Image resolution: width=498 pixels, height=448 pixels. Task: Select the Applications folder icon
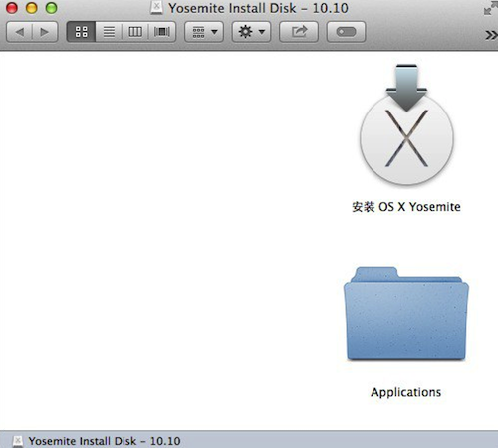[x=406, y=314]
